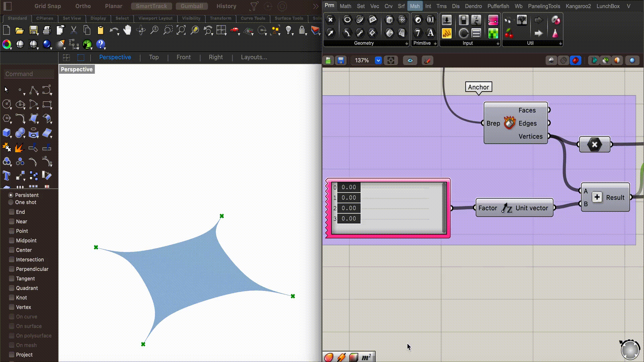Toggle Grid Snap button

pyautogui.click(x=48, y=6)
